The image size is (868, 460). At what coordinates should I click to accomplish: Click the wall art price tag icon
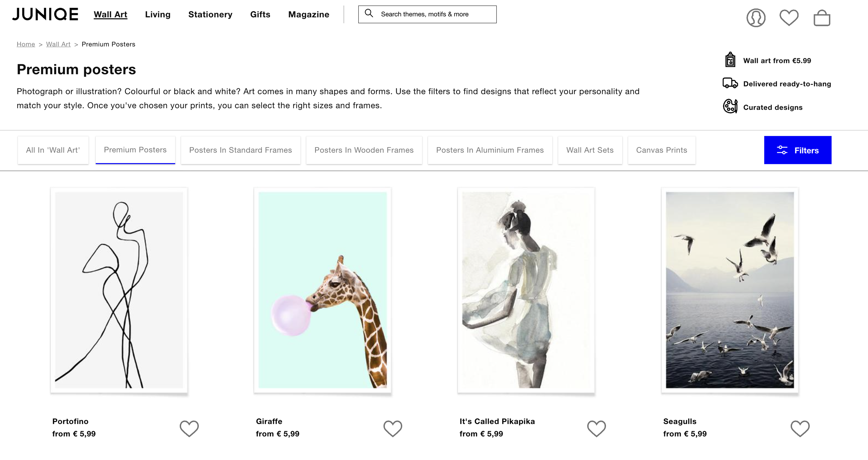(x=730, y=60)
